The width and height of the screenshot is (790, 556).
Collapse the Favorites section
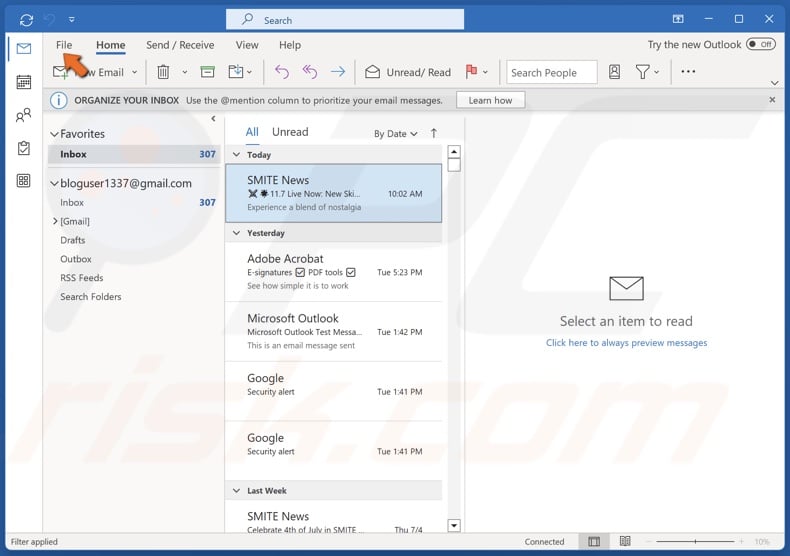[x=54, y=134]
